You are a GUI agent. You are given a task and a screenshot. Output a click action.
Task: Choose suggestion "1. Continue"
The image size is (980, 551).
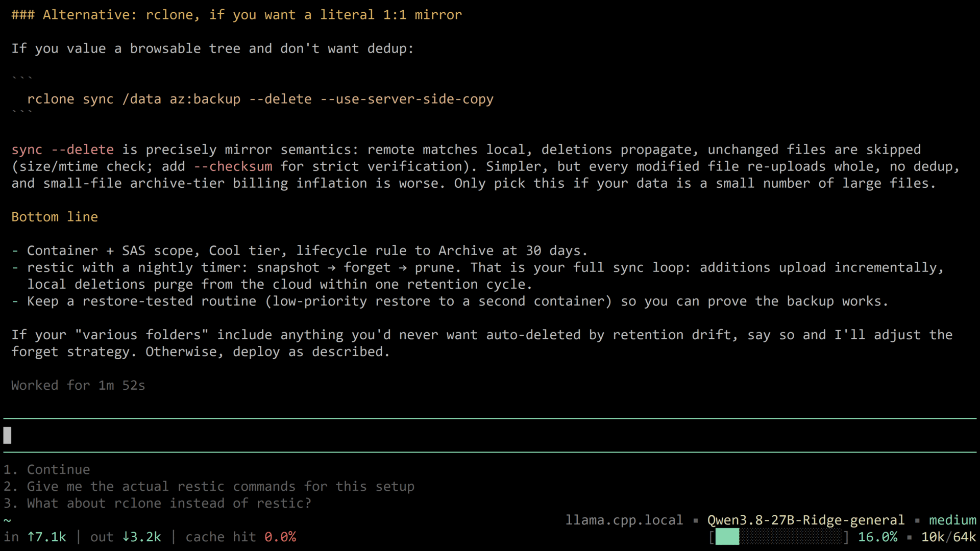coord(47,469)
